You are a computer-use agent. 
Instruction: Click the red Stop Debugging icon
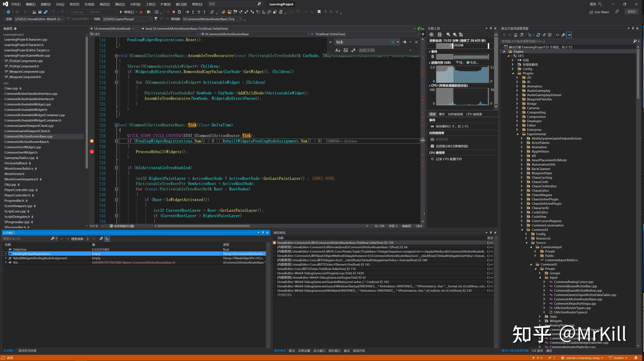coord(173,12)
